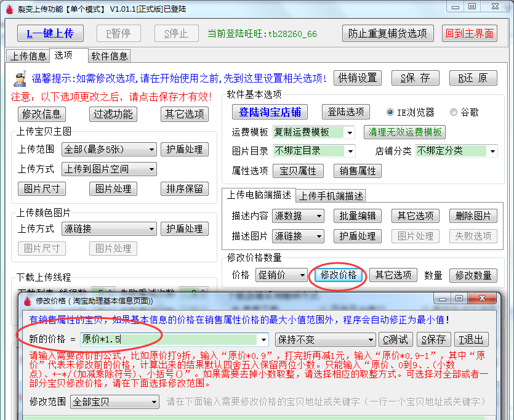Image resolution: width=514 pixels, height=420 pixels.
Task: Click the flame icon in 修改价格 title bar
Action: (26, 301)
